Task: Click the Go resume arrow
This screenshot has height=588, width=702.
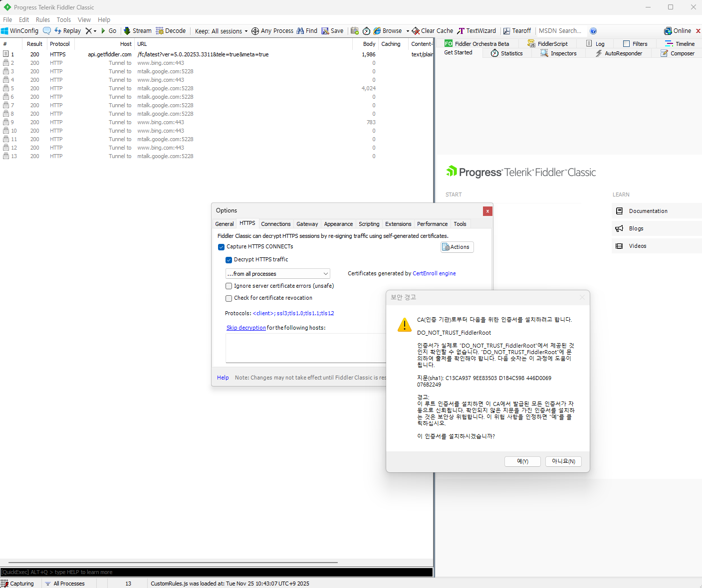Action: click(108, 31)
